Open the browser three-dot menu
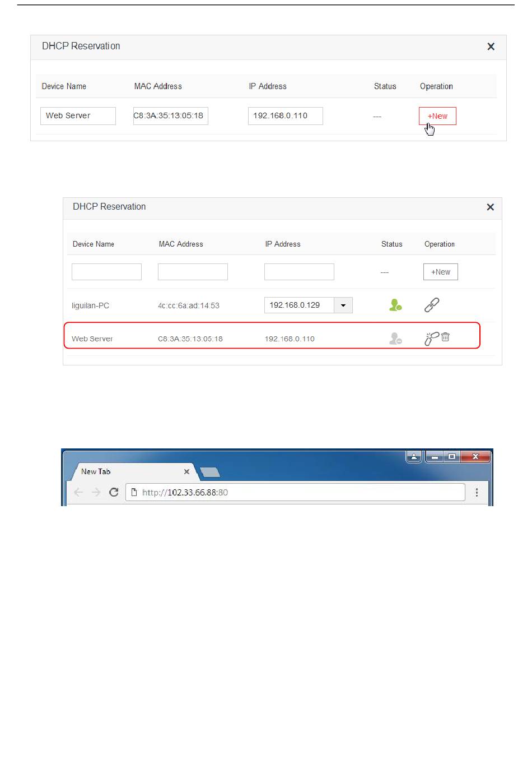 pyautogui.click(x=477, y=492)
